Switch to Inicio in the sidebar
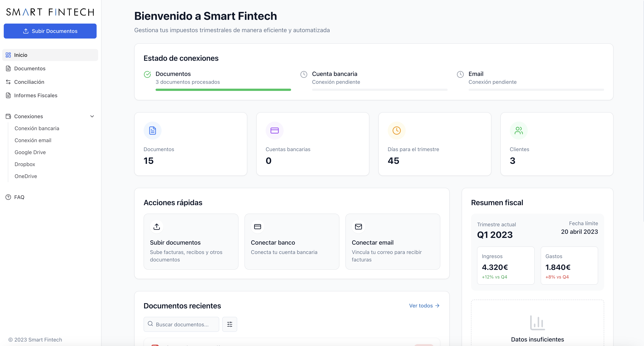Image resolution: width=644 pixels, height=346 pixels. point(21,55)
